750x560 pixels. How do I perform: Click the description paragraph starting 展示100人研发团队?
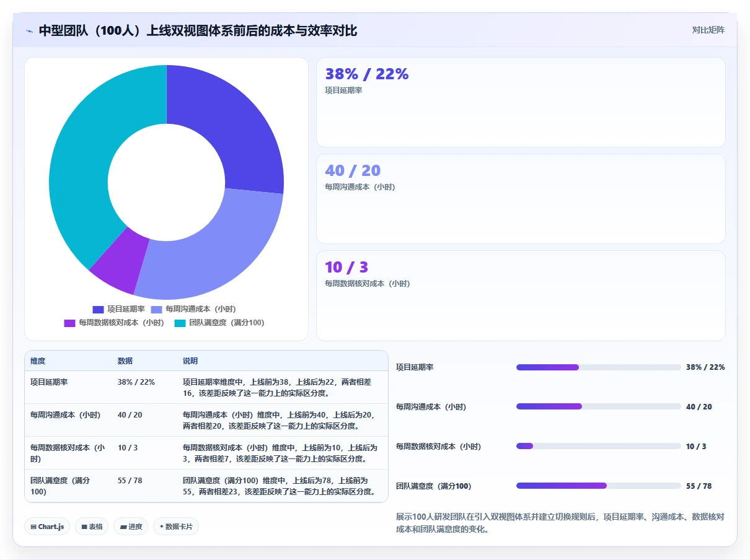(x=560, y=523)
